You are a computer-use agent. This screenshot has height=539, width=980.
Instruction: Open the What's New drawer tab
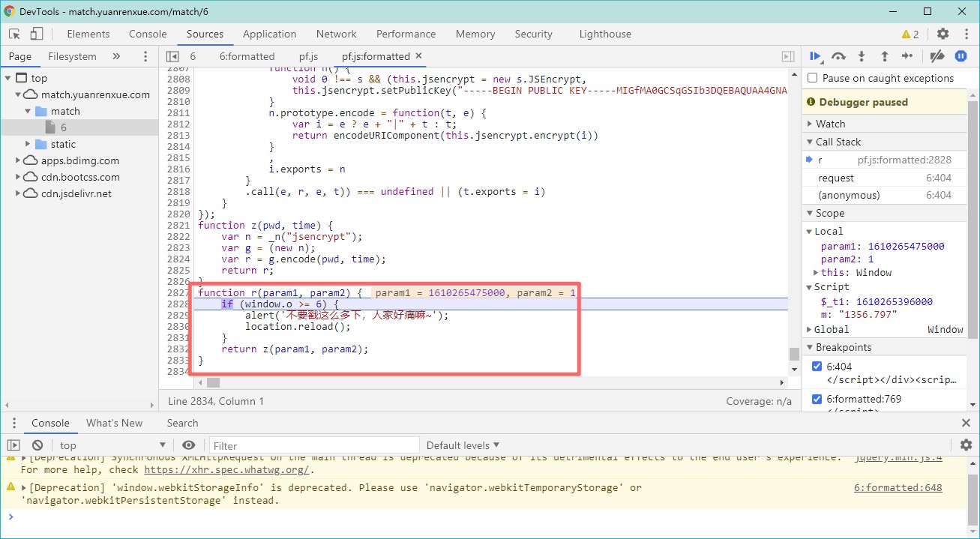coord(114,423)
